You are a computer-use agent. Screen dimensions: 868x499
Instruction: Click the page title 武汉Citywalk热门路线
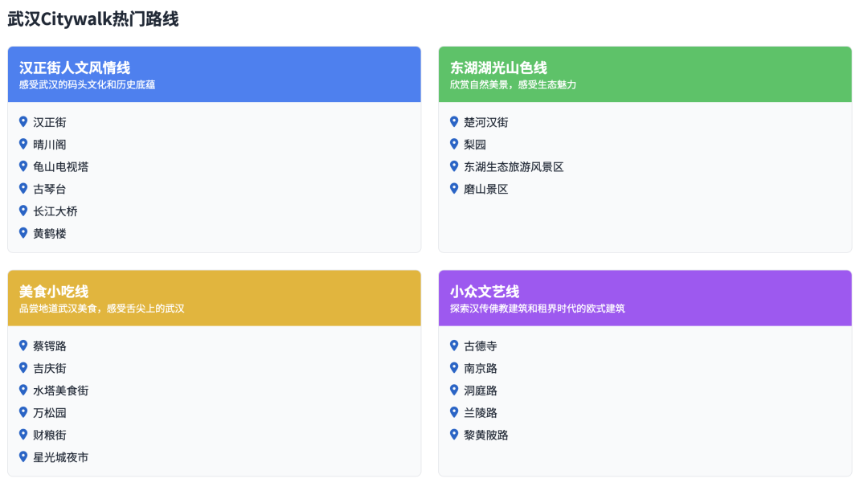pos(94,15)
